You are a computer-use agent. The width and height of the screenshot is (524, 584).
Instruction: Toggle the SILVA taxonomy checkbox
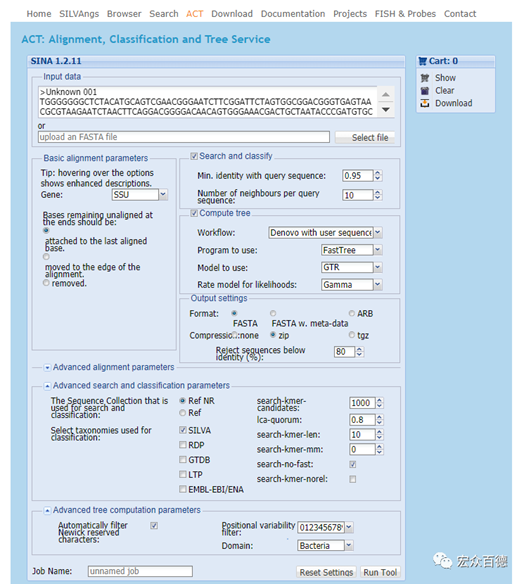[183, 430]
